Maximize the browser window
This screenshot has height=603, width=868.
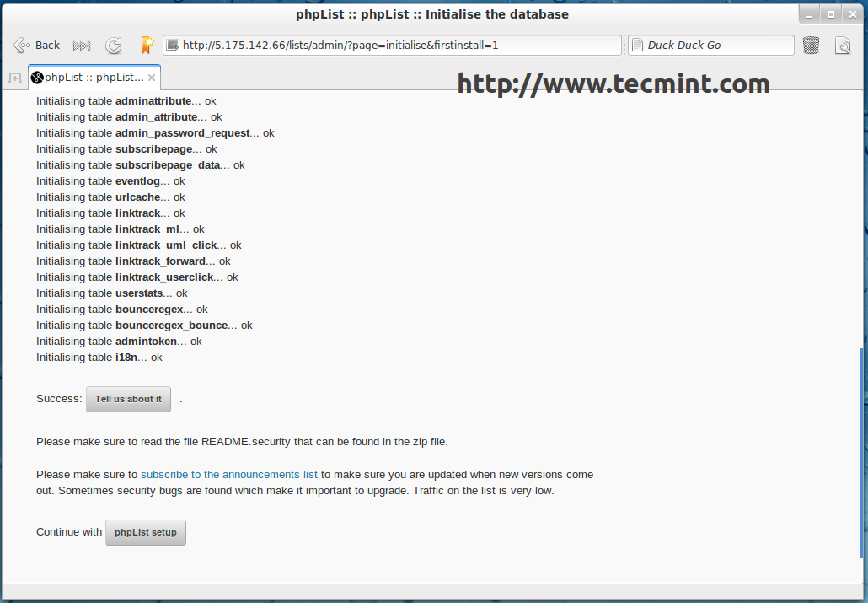831,15
